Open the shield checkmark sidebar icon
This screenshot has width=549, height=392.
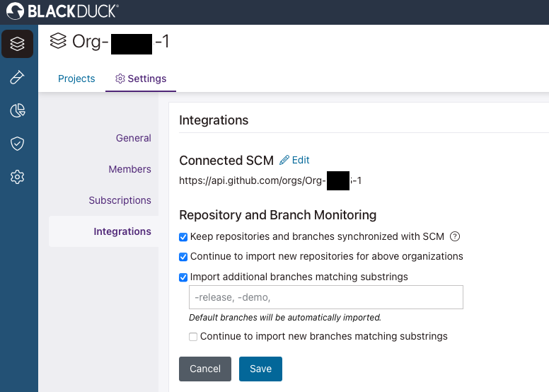[x=18, y=144]
